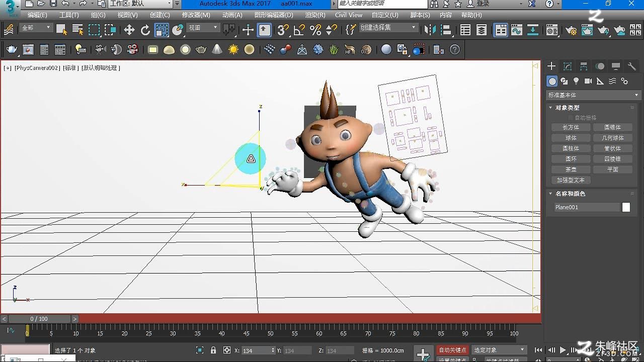This screenshot has width=644, height=362.
Task: Open the 脚本(S) menu
Action: pyautogui.click(x=420, y=15)
